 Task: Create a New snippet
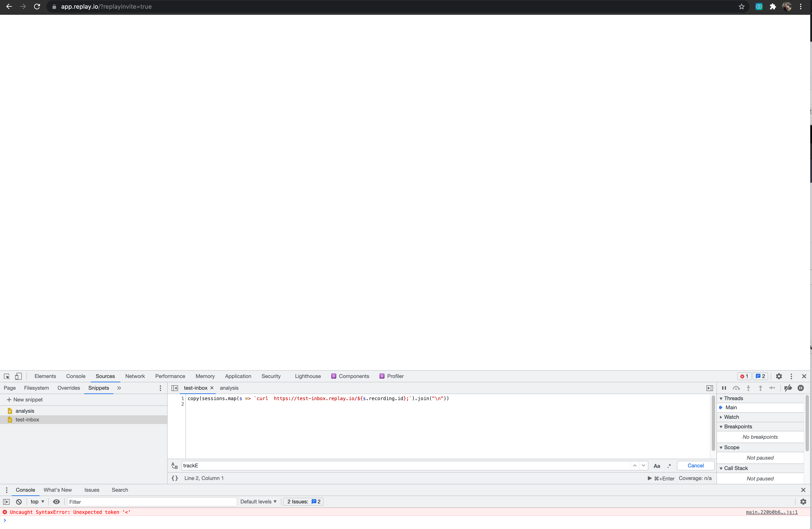tap(25, 399)
